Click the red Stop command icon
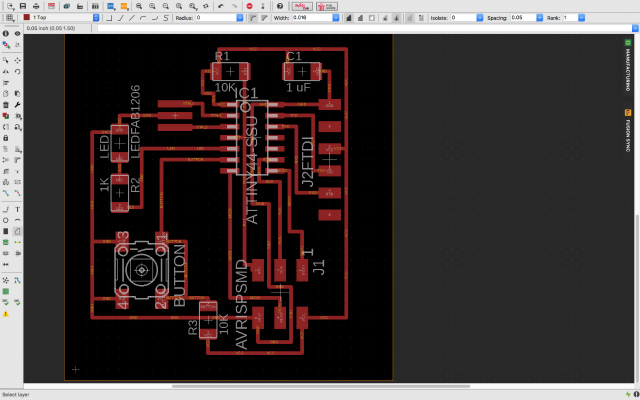 [249, 6]
